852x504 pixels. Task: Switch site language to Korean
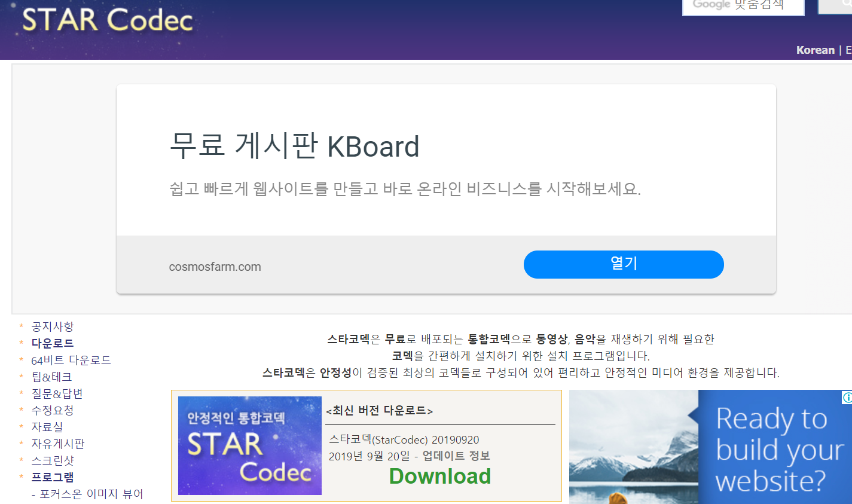pyautogui.click(x=815, y=50)
